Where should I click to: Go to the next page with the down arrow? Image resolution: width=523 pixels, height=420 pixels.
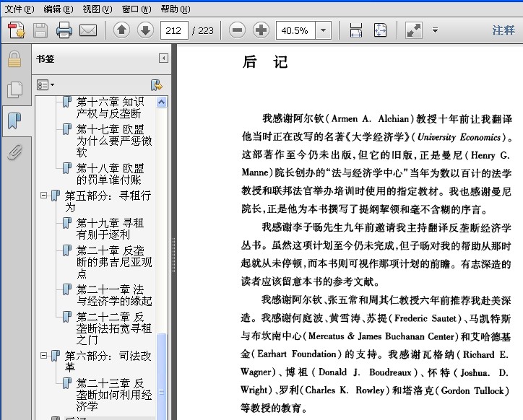point(145,30)
